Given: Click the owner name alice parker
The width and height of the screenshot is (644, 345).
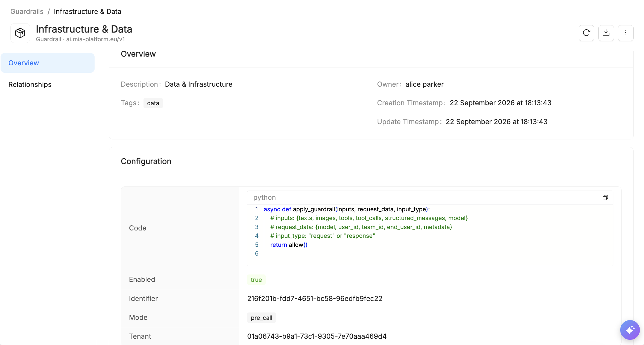Looking at the screenshot, I should 425,84.
